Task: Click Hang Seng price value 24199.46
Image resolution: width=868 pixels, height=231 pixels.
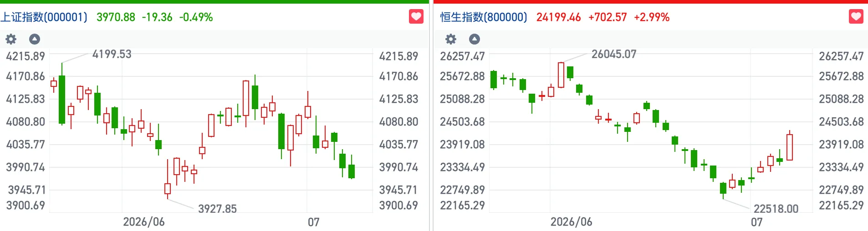Action: (559, 17)
